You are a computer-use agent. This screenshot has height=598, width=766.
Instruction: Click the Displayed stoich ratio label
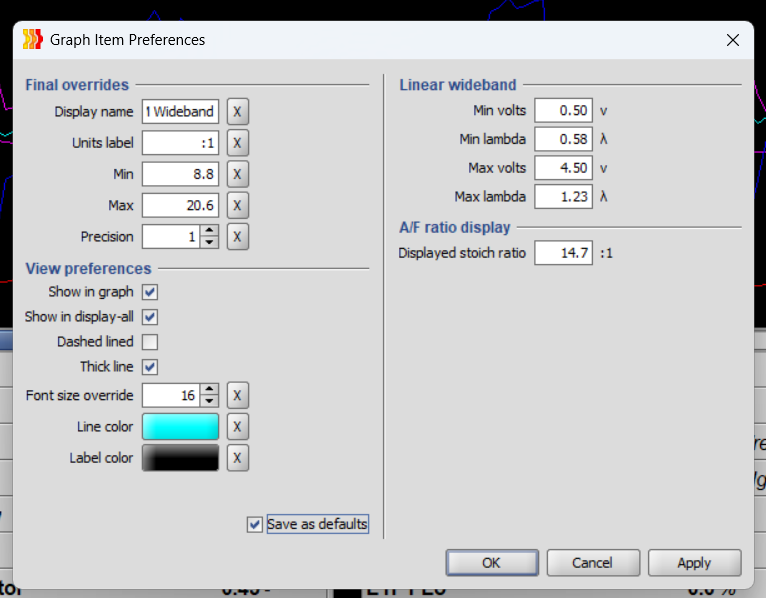(462, 253)
